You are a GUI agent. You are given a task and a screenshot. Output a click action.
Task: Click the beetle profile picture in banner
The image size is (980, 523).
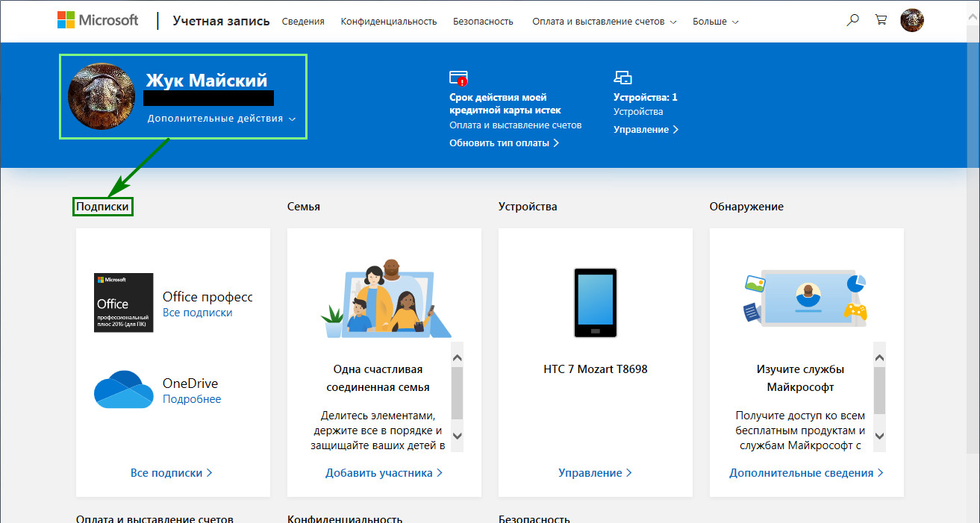tap(102, 96)
